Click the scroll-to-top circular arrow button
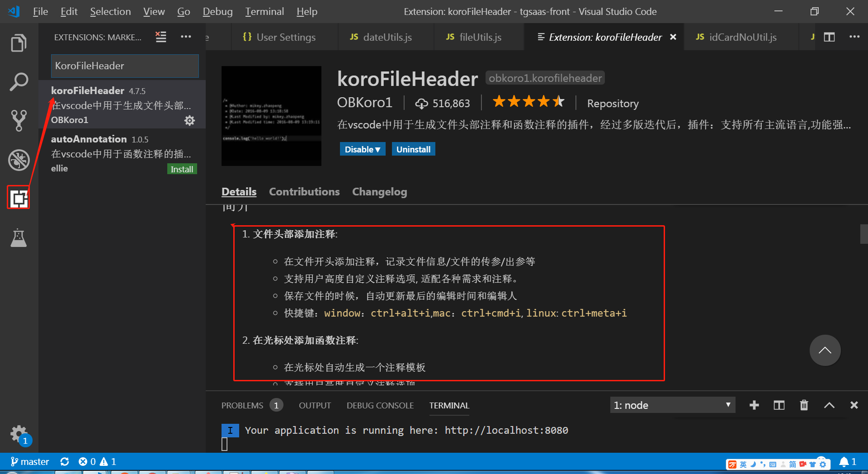The image size is (868, 474). 825,350
